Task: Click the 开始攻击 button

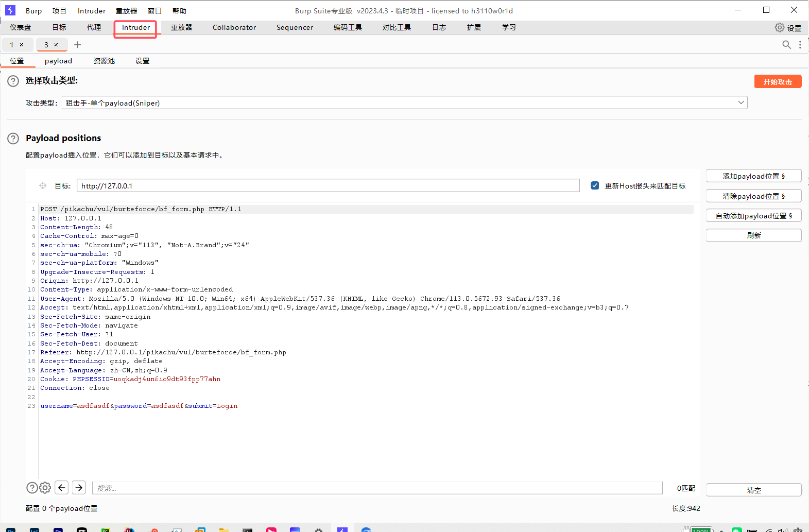Action: (778, 81)
